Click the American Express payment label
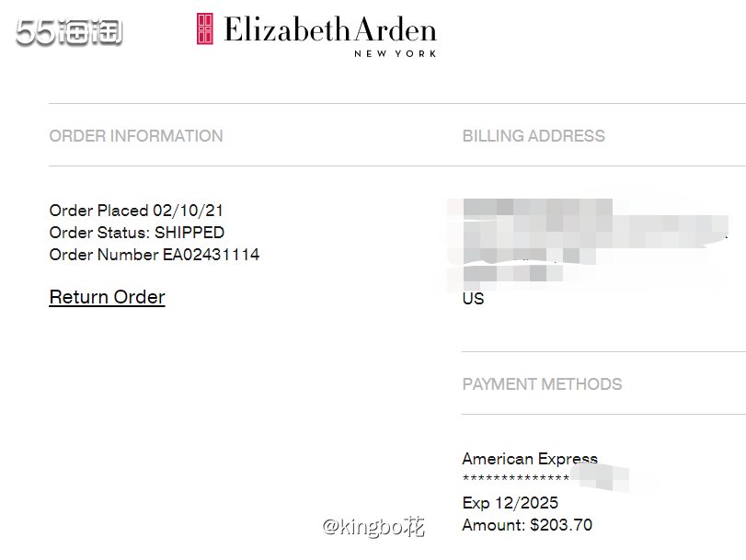This screenshot has width=746, height=560. (x=530, y=459)
